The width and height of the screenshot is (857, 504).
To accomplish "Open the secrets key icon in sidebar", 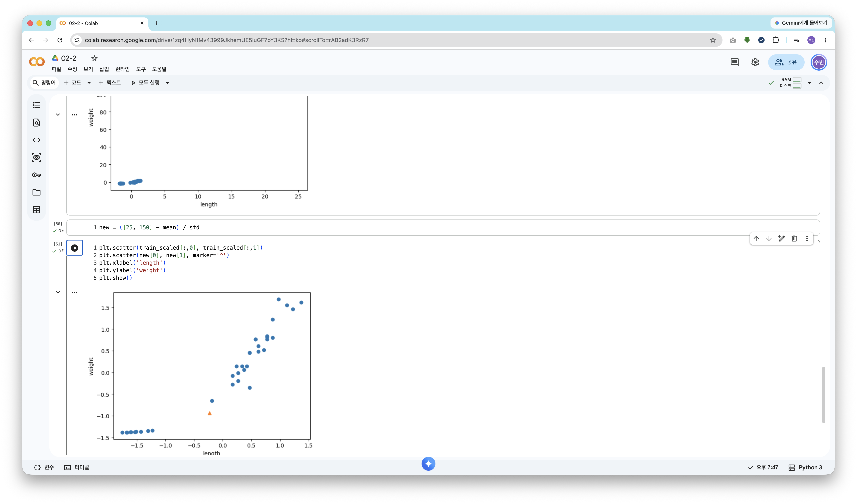I will tap(36, 175).
